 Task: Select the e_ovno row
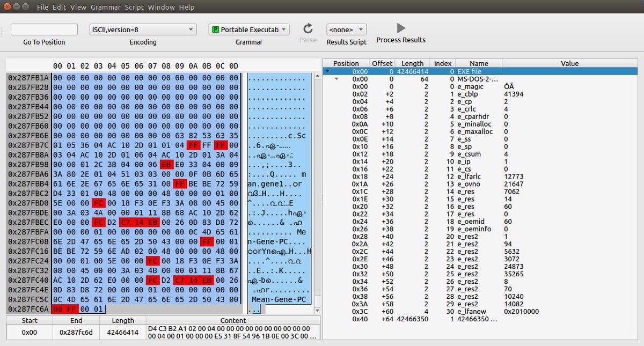coord(480,184)
